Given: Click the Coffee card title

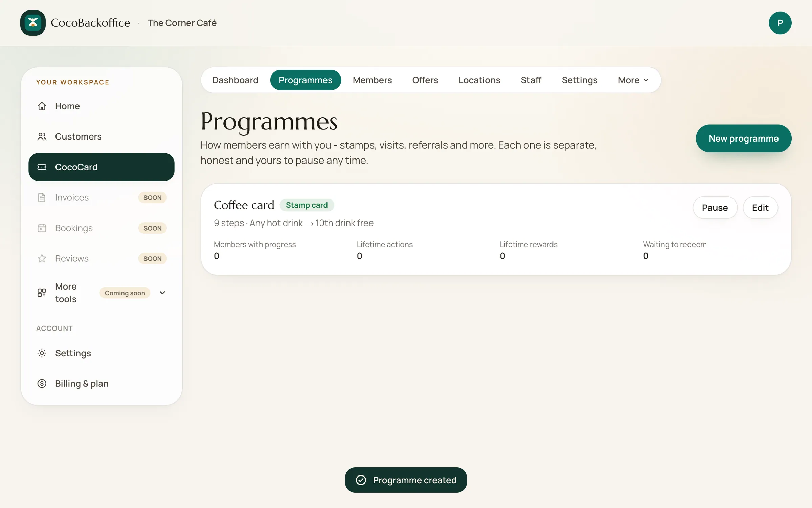Looking at the screenshot, I should click(244, 205).
